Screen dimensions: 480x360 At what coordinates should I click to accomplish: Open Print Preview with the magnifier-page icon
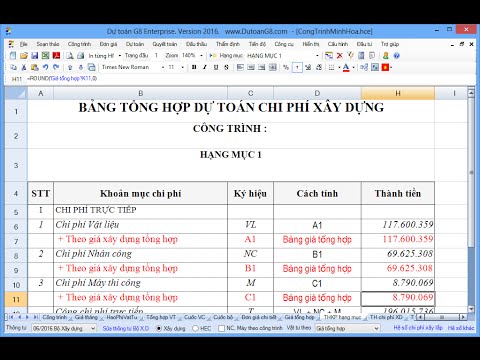pos(70,56)
